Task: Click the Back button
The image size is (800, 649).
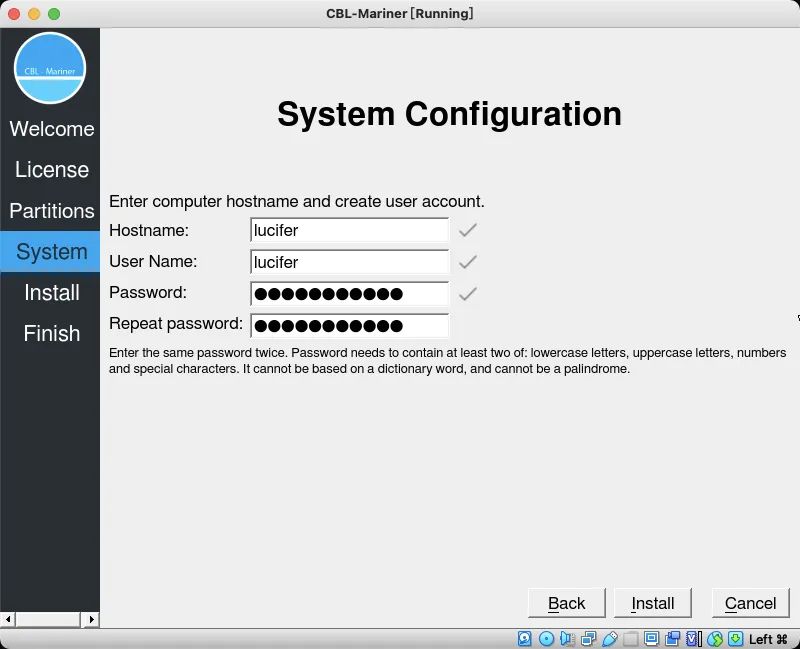Action: (566, 603)
